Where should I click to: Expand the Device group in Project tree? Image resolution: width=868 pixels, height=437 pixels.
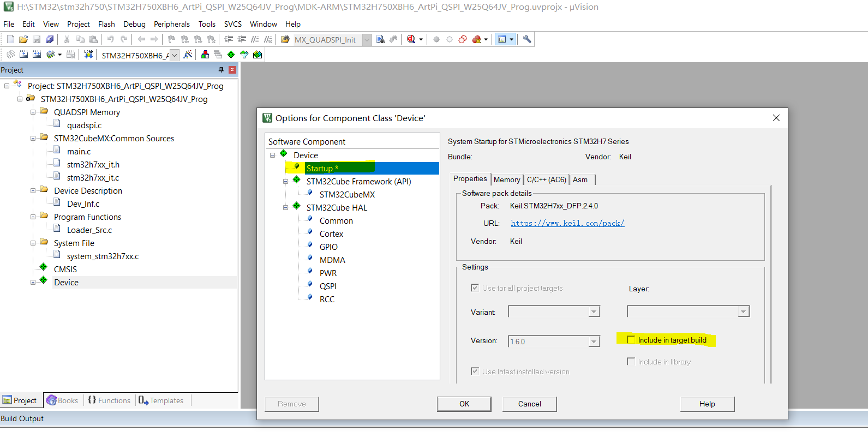point(33,283)
